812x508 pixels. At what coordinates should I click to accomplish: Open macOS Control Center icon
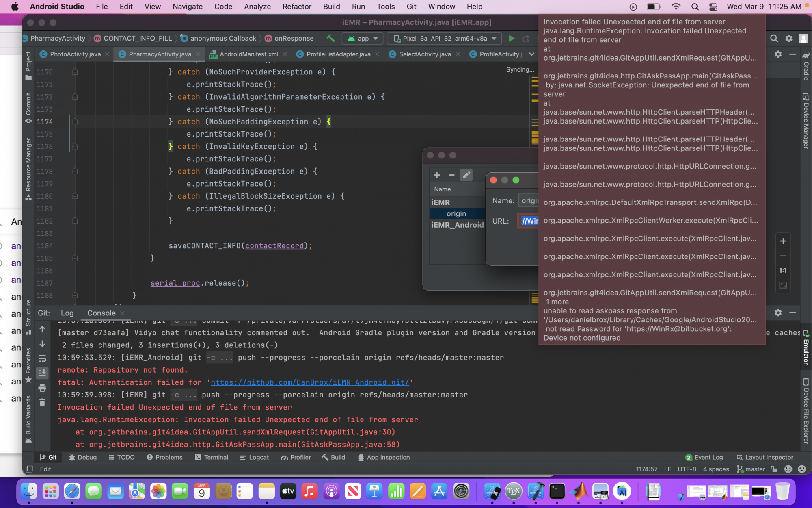click(713, 7)
